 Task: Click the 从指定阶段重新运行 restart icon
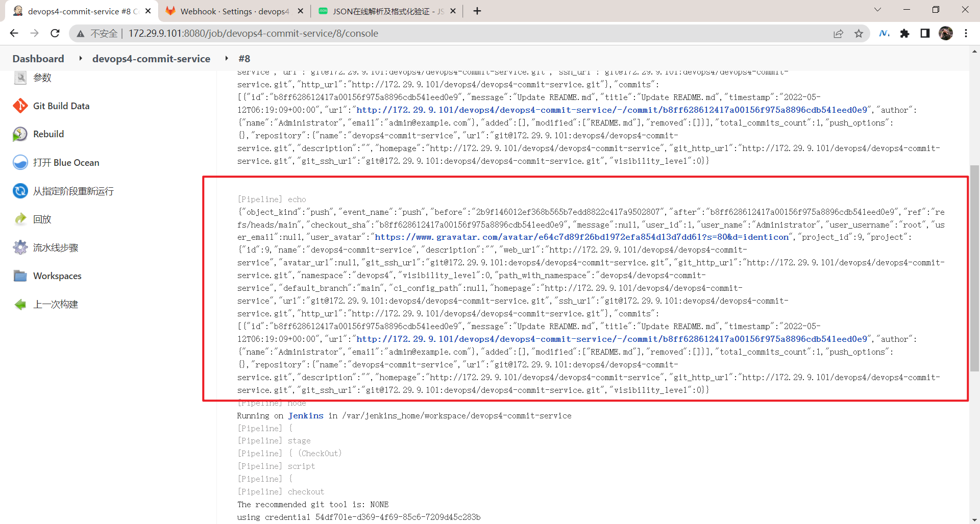(x=20, y=191)
